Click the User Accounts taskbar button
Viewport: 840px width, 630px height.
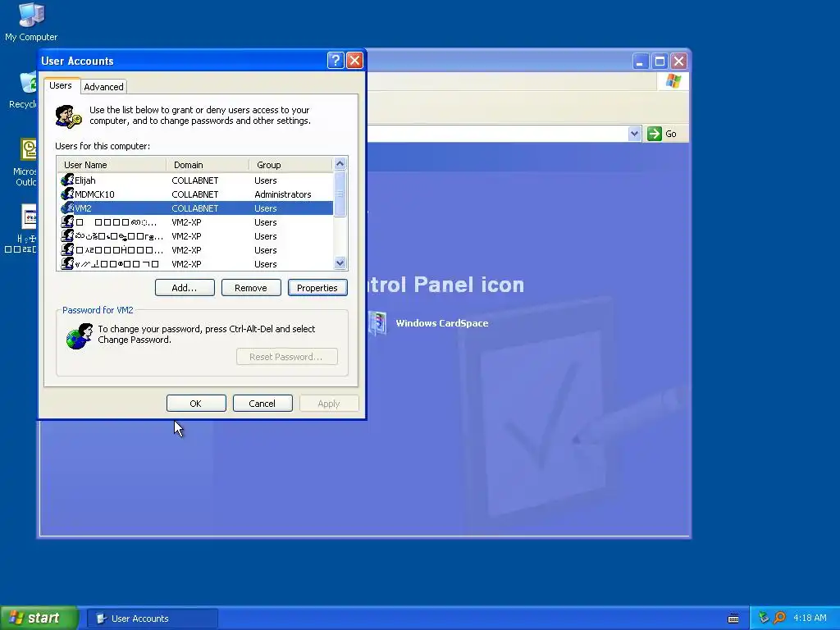point(153,619)
